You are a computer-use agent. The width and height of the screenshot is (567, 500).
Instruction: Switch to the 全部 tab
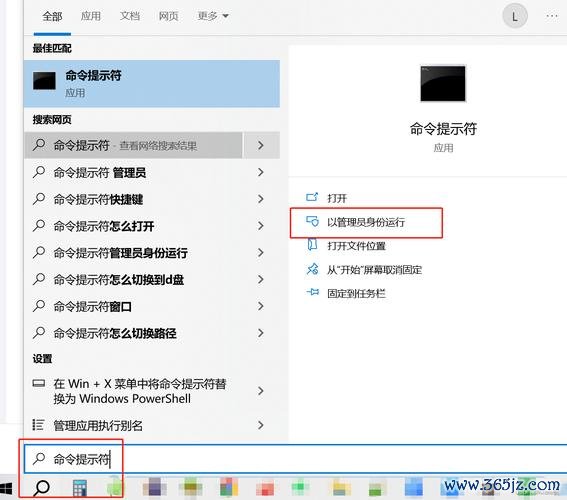(52, 16)
